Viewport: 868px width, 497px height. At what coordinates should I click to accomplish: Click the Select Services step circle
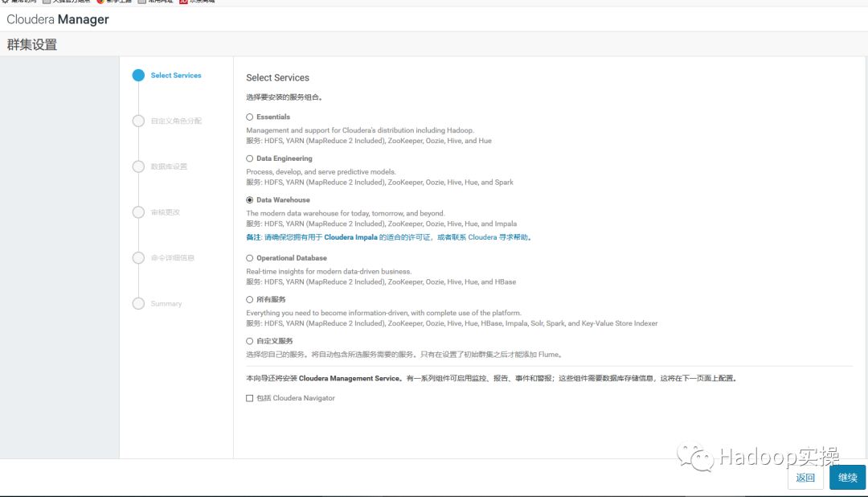tap(138, 76)
